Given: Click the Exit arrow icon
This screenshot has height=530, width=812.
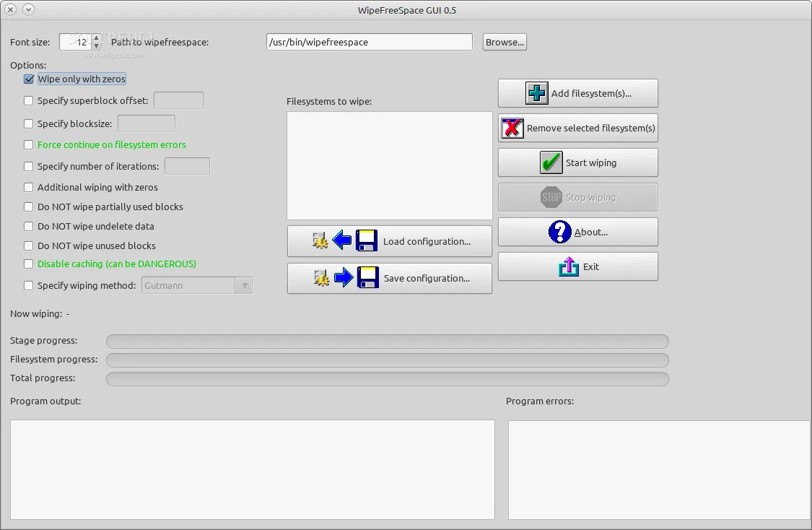Looking at the screenshot, I should pos(569,266).
